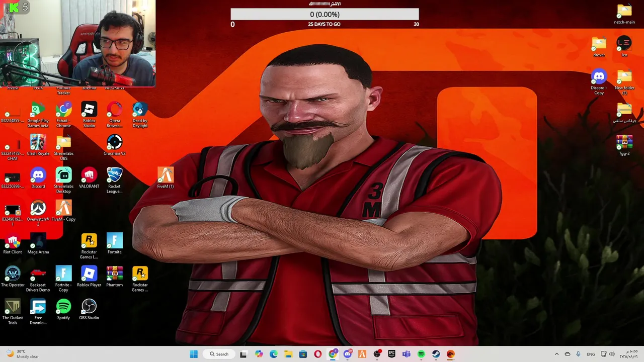This screenshot has height=362, width=644.
Task: Open the 832250398 file icon
Action: (13, 178)
